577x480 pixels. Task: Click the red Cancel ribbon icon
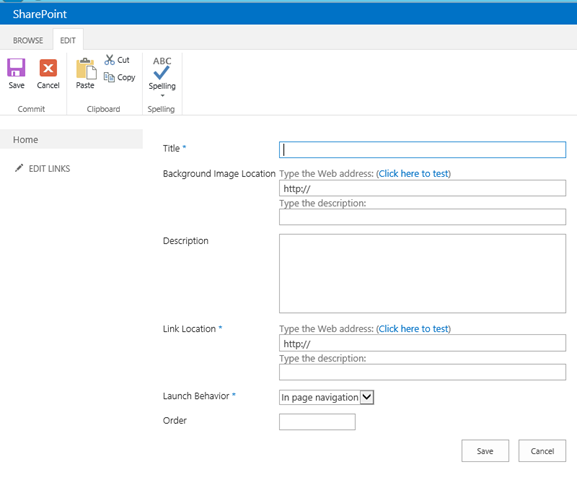pyautogui.click(x=48, y=68)
